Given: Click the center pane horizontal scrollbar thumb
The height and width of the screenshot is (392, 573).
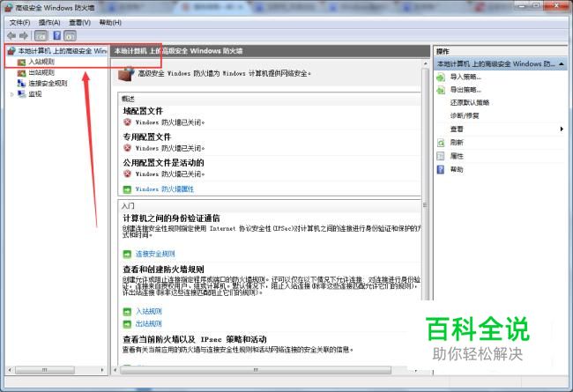Looking at the screenshot, I should click(256, 370).
